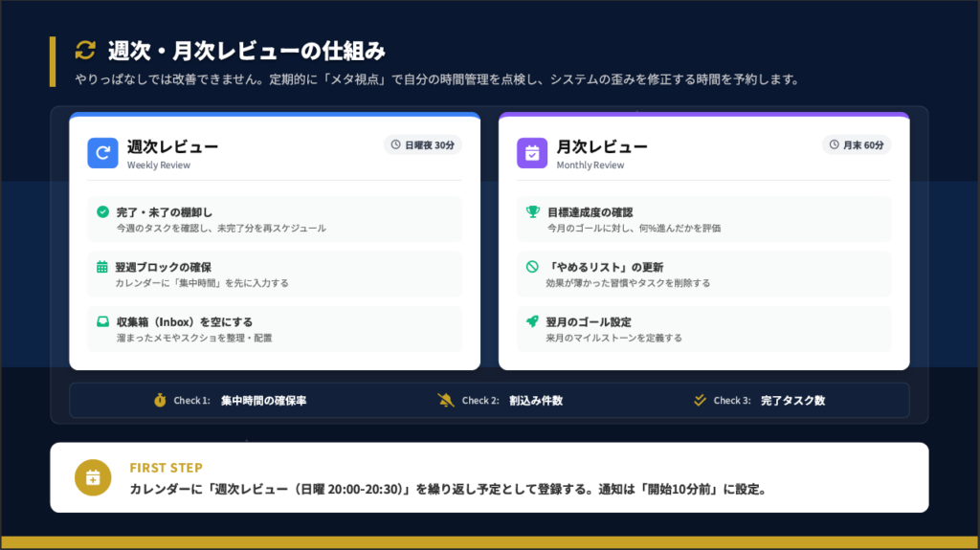The width and height of the screenshot is (980, 550).
Task: Click the ban circle icon for やめるリスト
Action: [532, 267]
